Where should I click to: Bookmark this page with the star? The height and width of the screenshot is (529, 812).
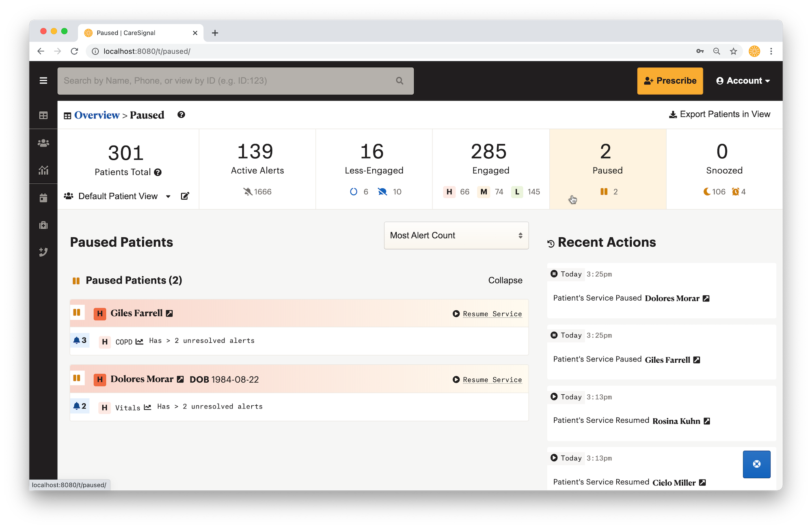tap(733, 51)
